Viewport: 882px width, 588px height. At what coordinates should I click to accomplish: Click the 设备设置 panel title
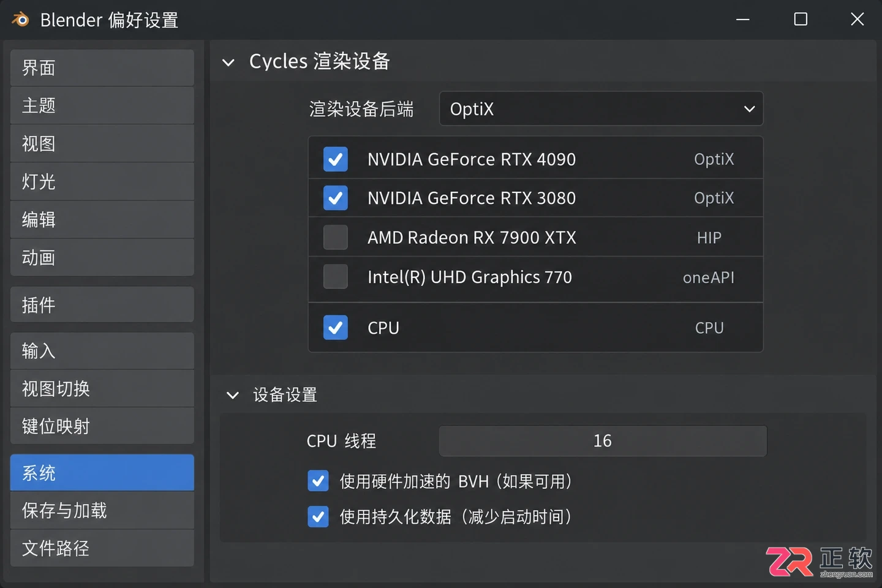(285, 395)
